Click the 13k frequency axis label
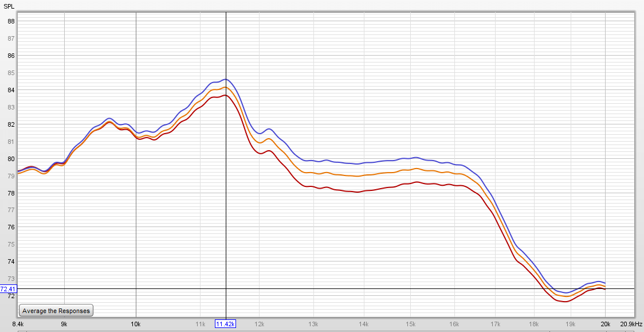644x332 pixels. (x=313, y=324)
